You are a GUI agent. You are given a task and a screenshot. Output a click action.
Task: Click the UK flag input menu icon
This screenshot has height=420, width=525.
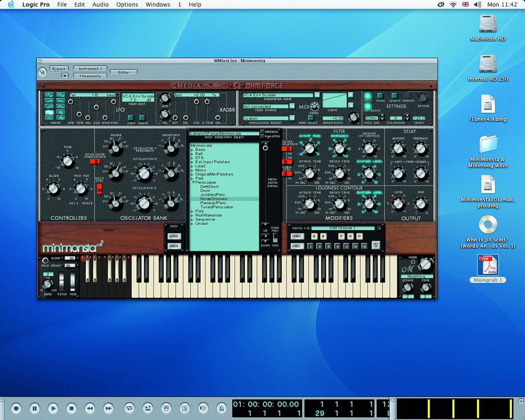tap(465, 4)
